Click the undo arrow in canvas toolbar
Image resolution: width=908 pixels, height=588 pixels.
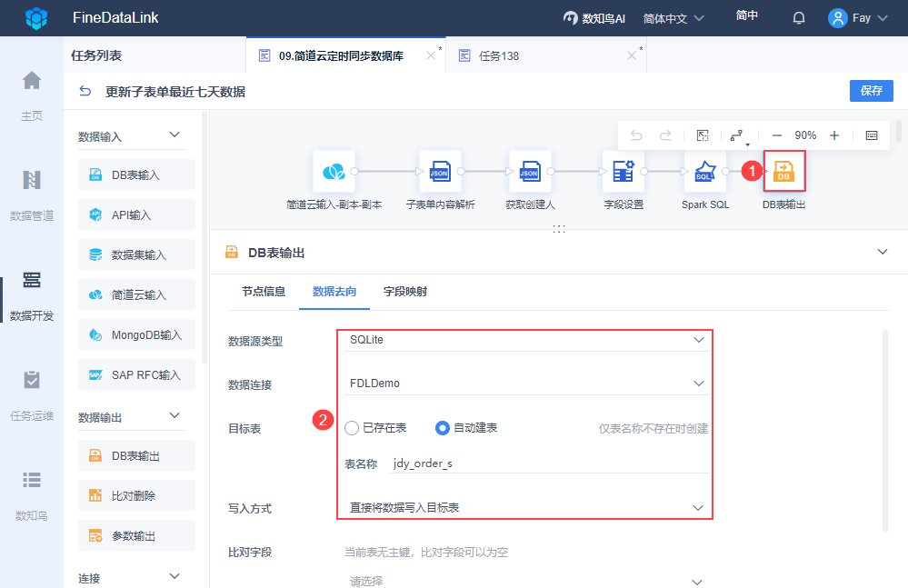click(x=636, y=135)
